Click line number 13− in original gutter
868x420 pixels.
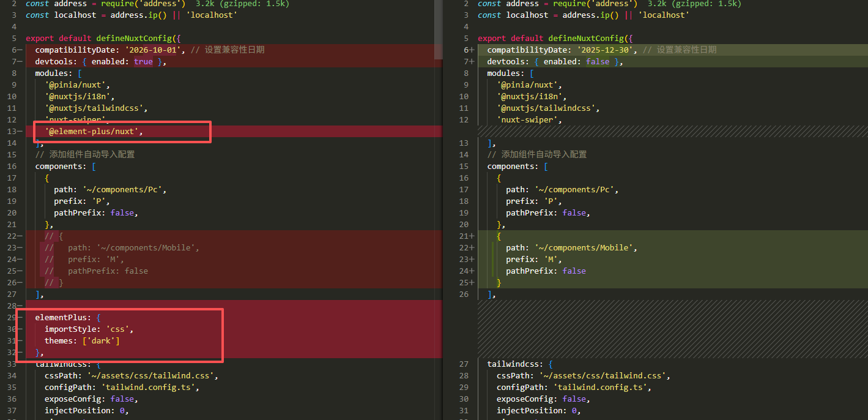tap(13, 131)
